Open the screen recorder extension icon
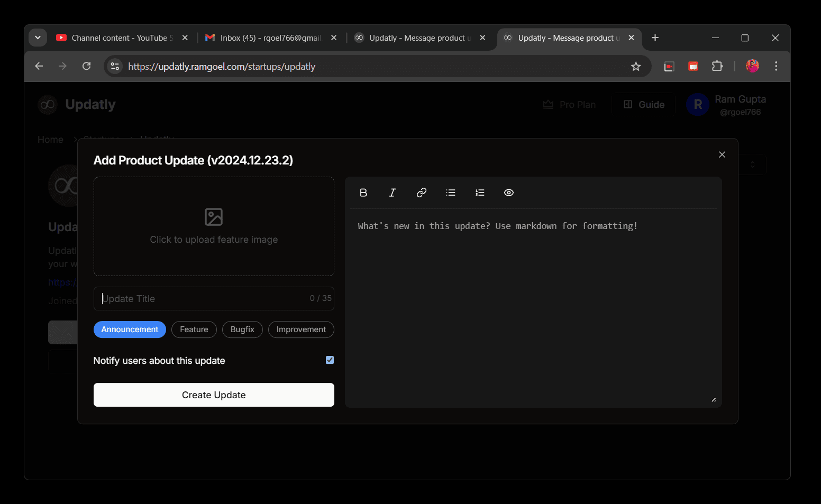Screen dimensions: 821x504 [x=669, y=66]
